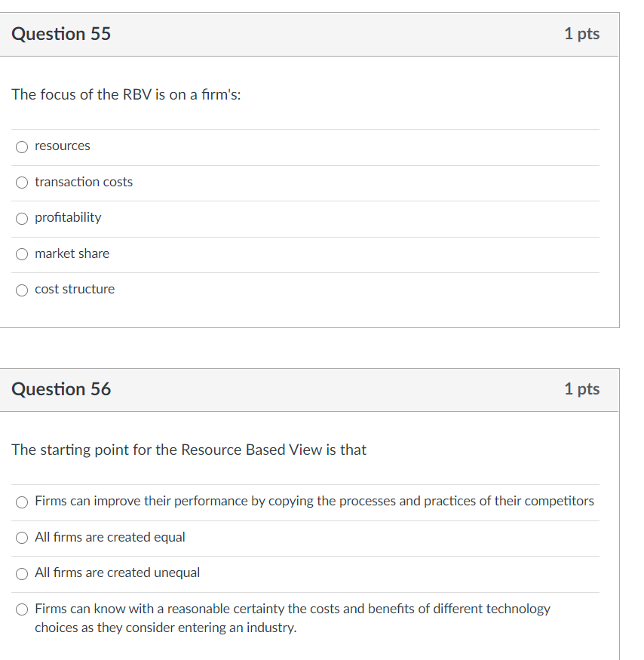Image resolution: width=644 pixels, height=660 pixels.
Task: Select 'All firms are created unequal'
Action: click(22, 573)
